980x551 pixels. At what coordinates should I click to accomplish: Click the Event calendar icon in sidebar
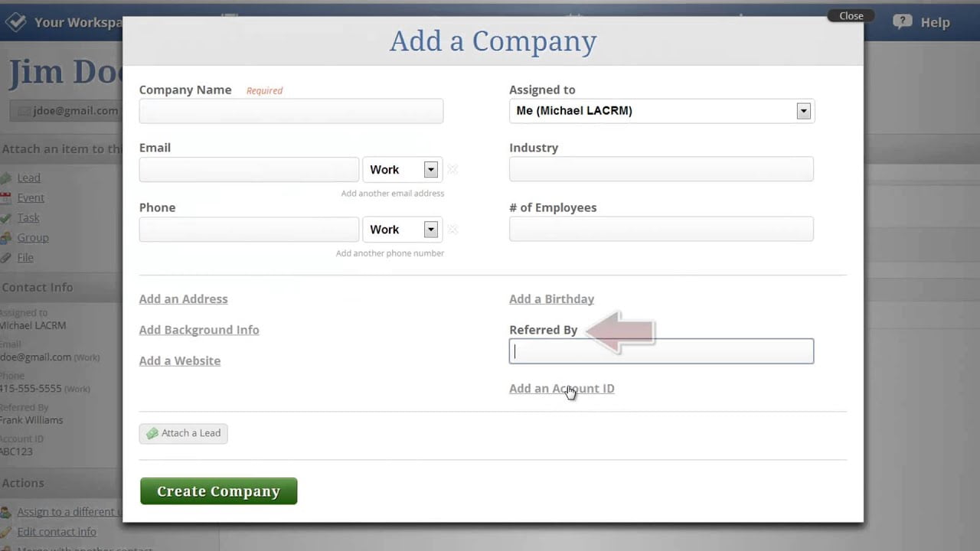click(6, 198)
